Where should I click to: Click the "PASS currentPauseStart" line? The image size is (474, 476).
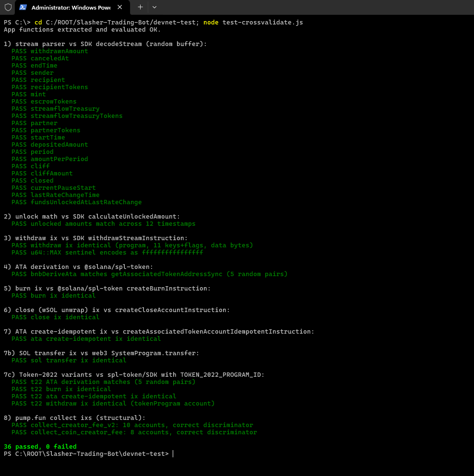click(x=53, y=187)
